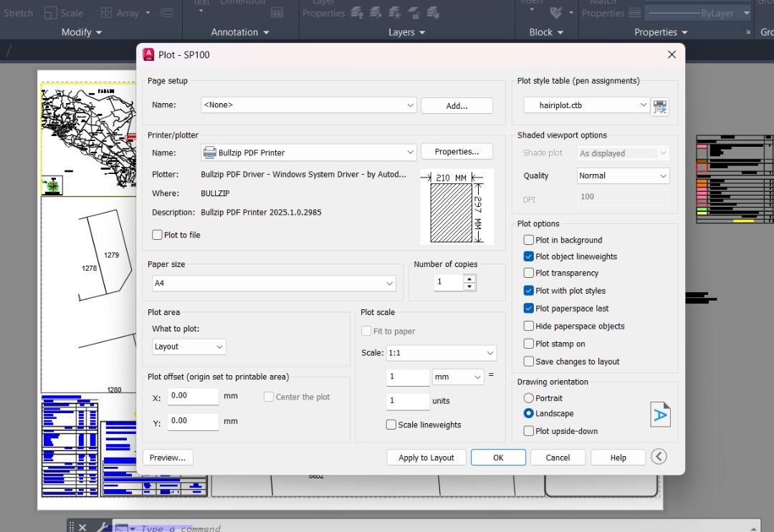
Task: Increase number of copies with up arrow
Action: pos(470,279)
